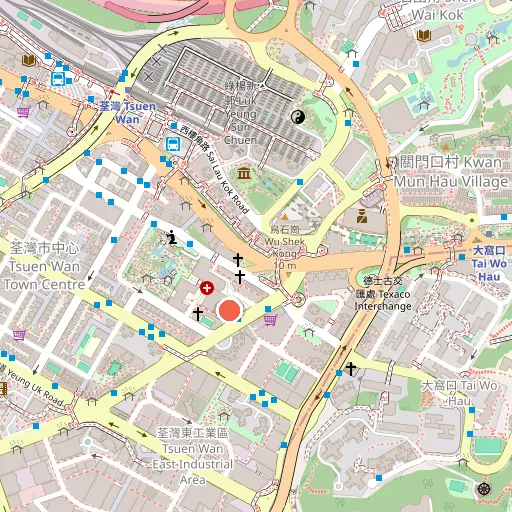512x512 pixels.
Task: Select the museum icon below Luk Yeung Sun Chuen
Action: 244,173
